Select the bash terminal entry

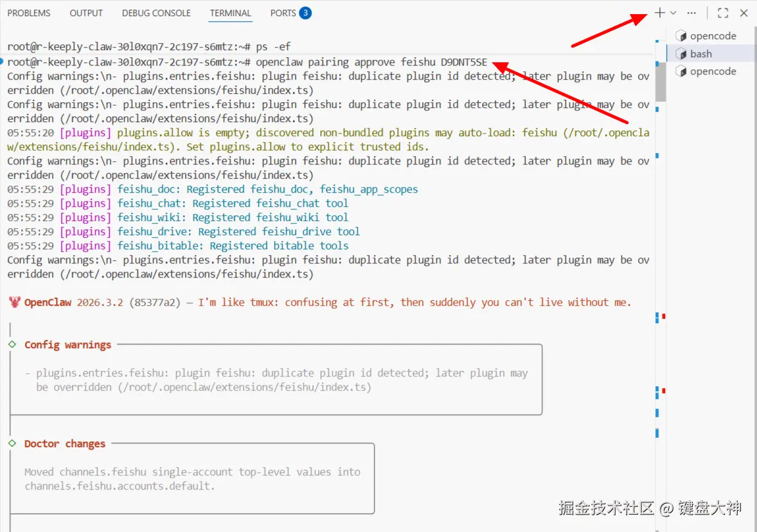[711, 53]
